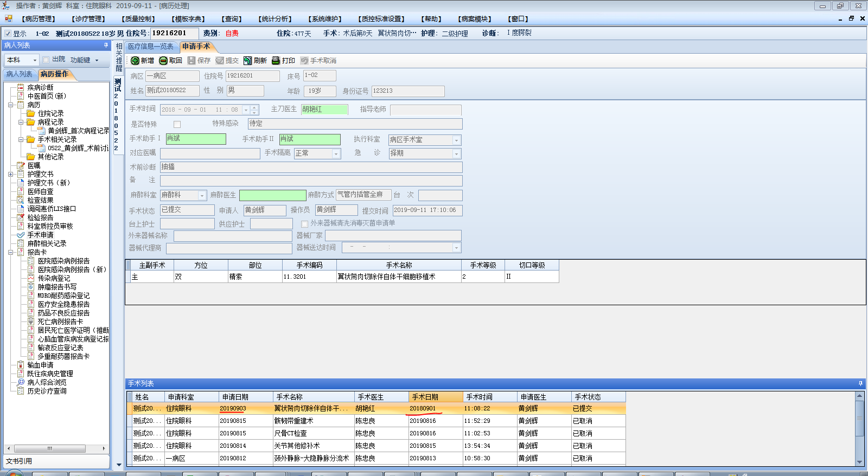Open 疾病诊断 via its tree icon
The image size is (868, 476).
coord(21,87)
